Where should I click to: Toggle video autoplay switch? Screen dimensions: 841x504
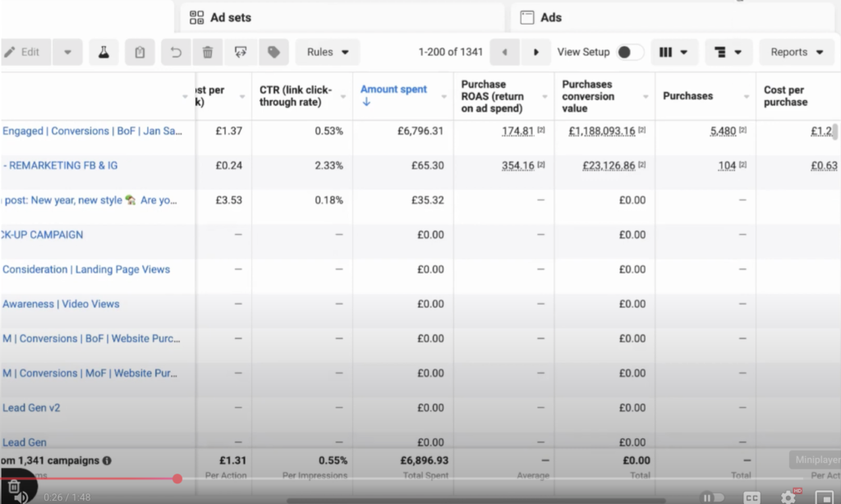713,497
